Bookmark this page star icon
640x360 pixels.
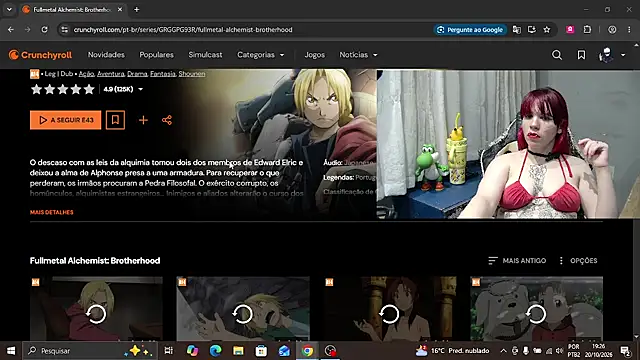click(547, 29)
